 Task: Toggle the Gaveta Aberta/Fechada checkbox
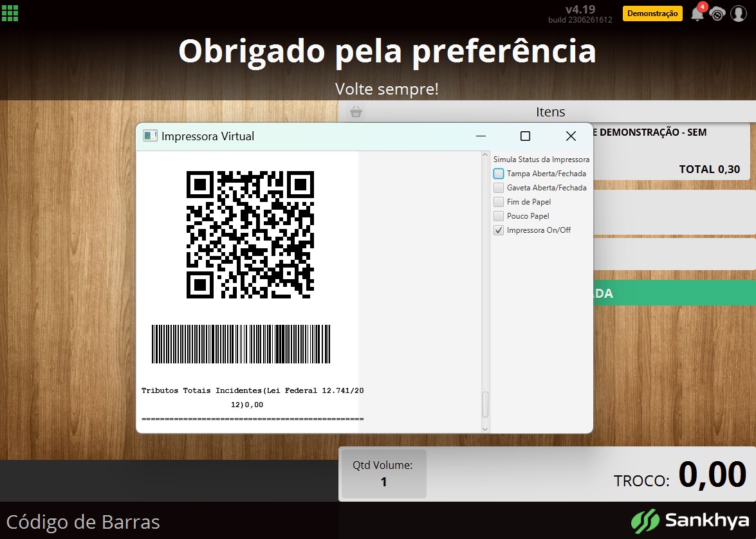[499, 188]
